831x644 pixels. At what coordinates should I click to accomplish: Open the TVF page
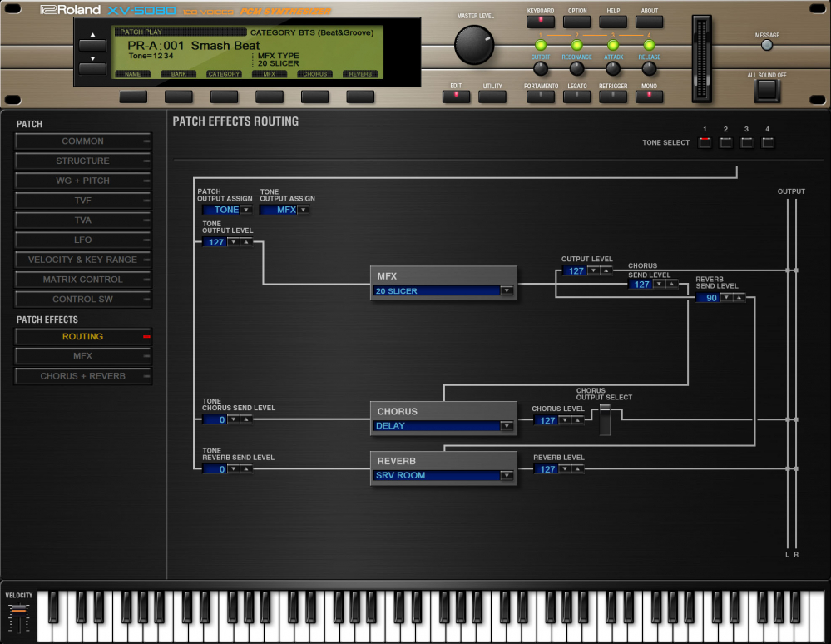click(x=83, y=201)
